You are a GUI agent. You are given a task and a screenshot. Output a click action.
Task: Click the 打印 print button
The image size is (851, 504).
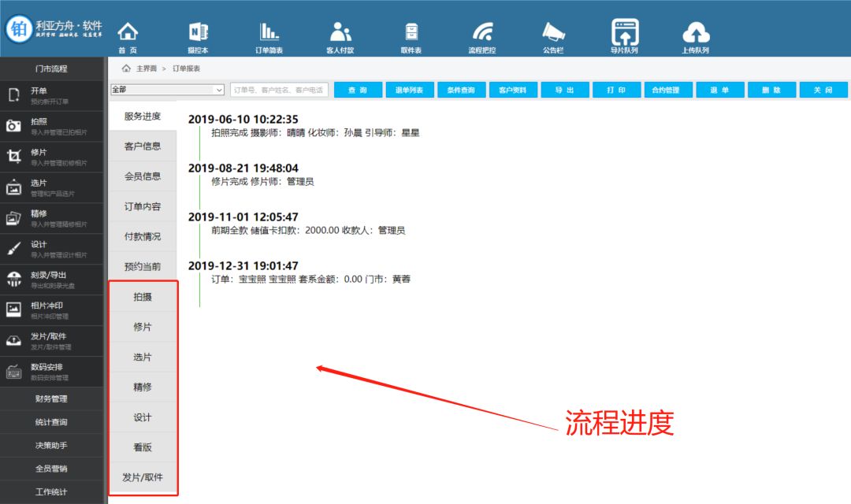616,90
